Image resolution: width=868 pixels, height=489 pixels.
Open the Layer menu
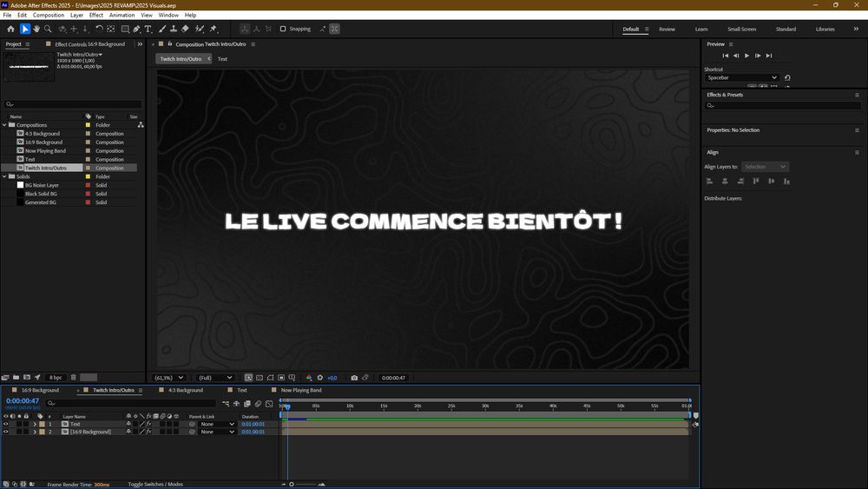(x=77, y=15)
